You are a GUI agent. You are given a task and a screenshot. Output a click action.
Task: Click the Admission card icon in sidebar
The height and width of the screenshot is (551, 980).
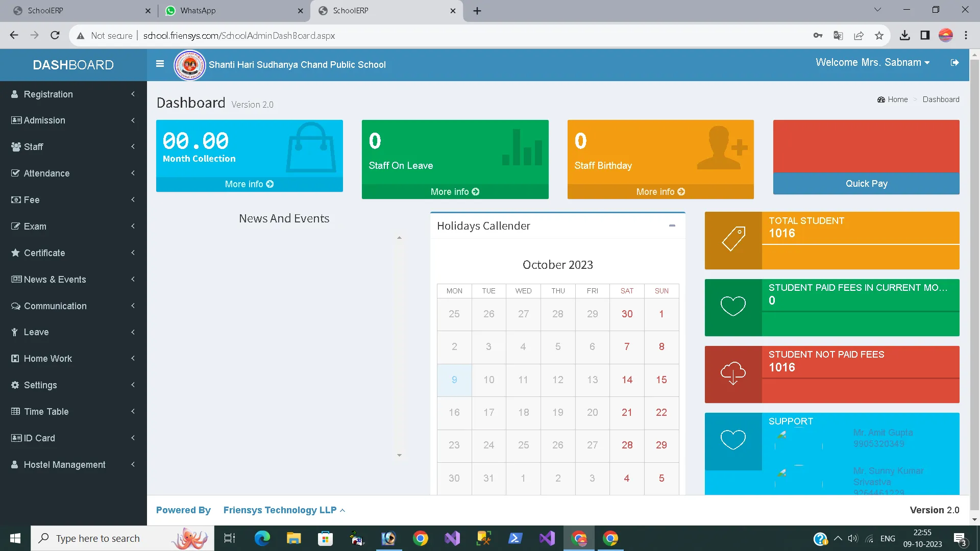tap(16, 120)
